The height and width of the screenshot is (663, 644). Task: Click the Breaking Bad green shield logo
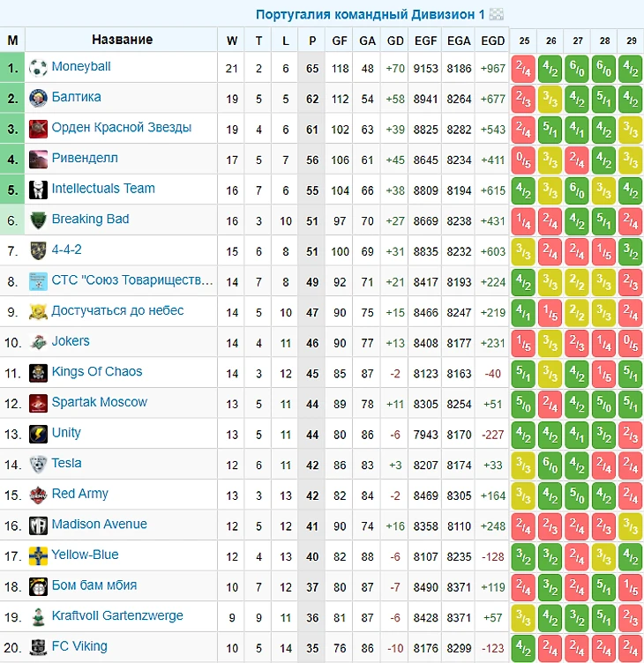click(x=38, y=220)
